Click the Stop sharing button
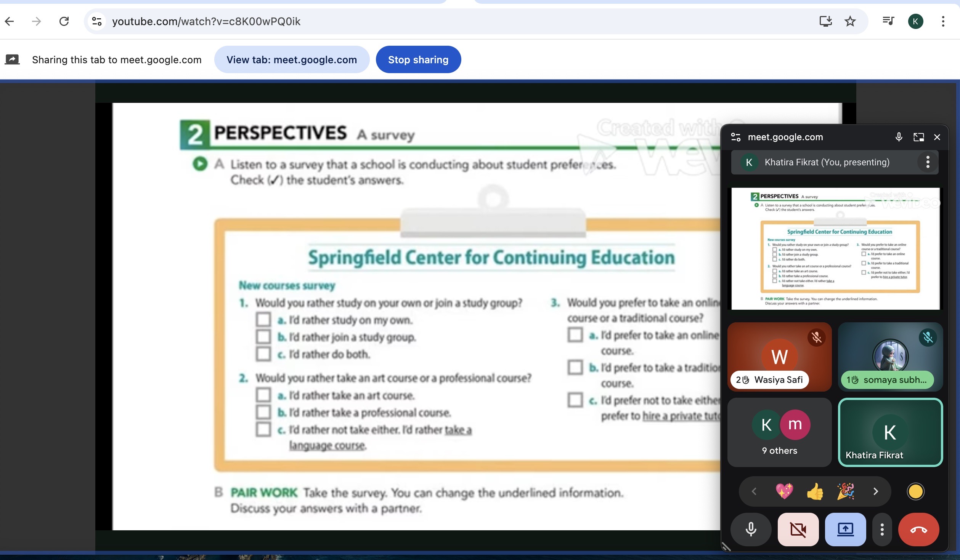 [x=418, y=60]
